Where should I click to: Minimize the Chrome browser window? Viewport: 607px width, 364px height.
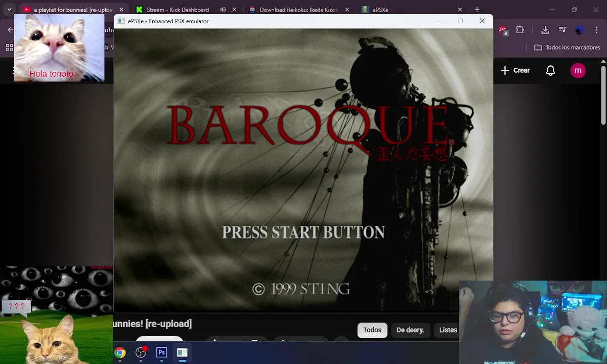click(552, 10)
